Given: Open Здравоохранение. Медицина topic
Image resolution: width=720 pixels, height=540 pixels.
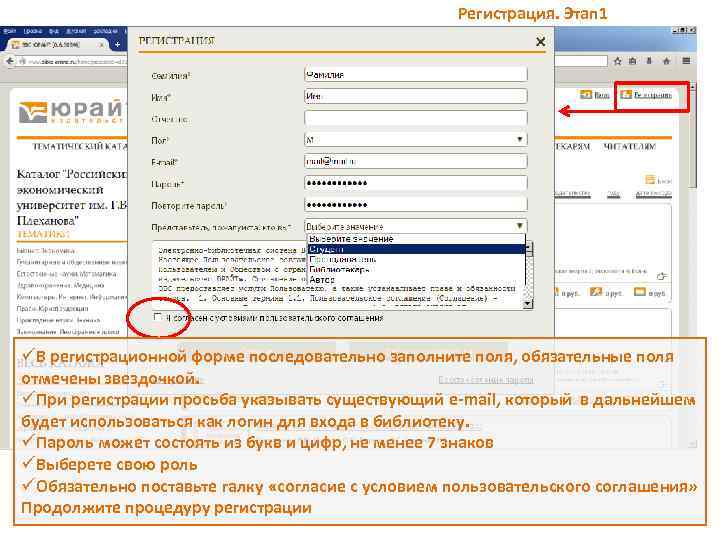Looking at the screenshot, I should (60, 285).
